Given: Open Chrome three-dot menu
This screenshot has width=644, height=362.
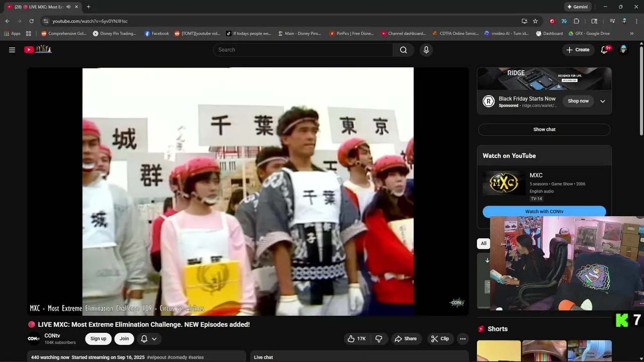Looking at the screenshot, I should [636, 21].
